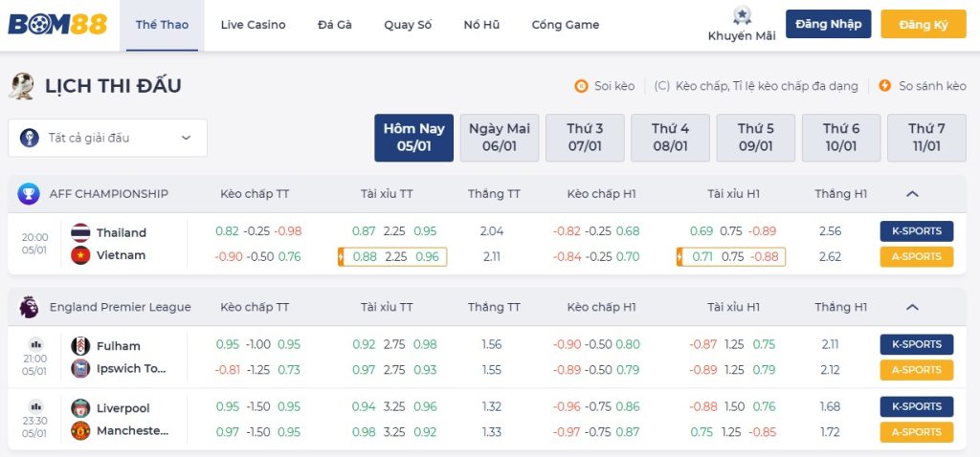Click Liverpool Thắng TT odds 1.32
Screen dimensions: 980x457
point(492,406)
